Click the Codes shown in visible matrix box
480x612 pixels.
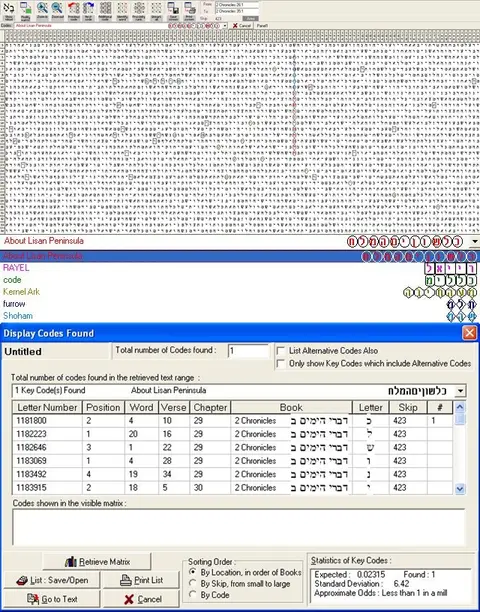[238, 527]
